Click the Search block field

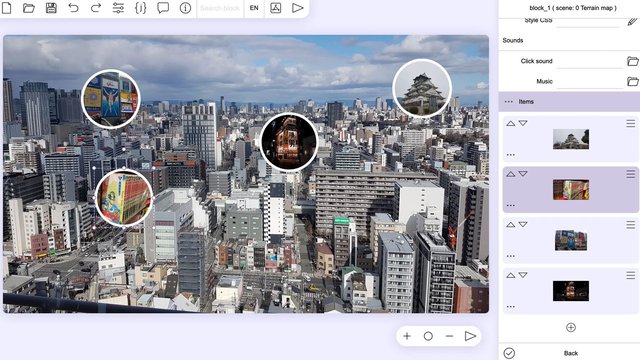click(220, 8)
